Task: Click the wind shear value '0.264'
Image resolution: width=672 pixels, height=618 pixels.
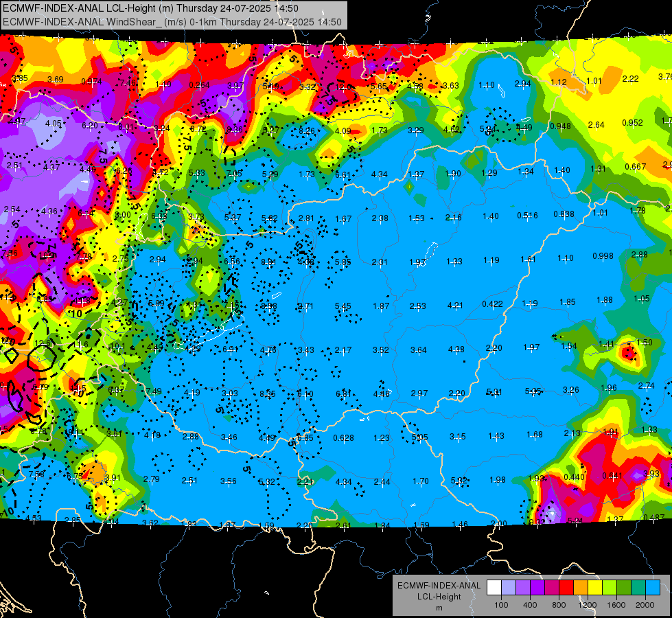Action: 199,85
